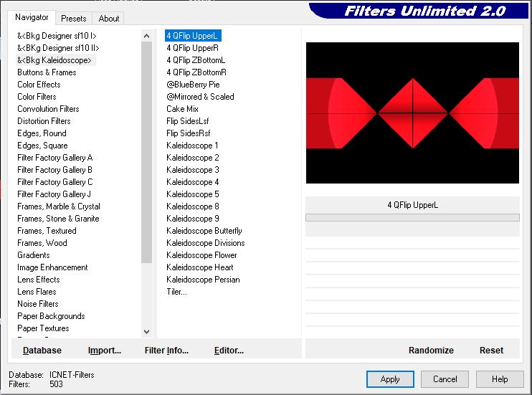Choose Kaleidoscope Butterfly filter

[x=204, y=231]
